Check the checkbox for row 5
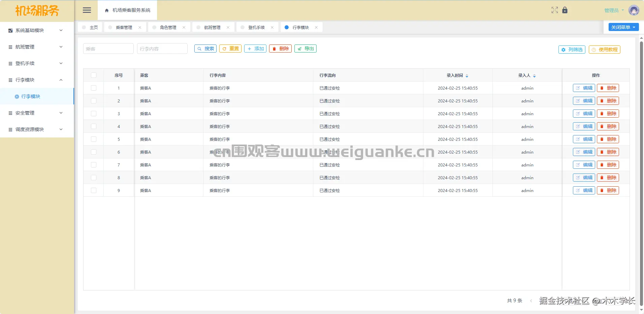644x314 pixels. tap(94, 139)
